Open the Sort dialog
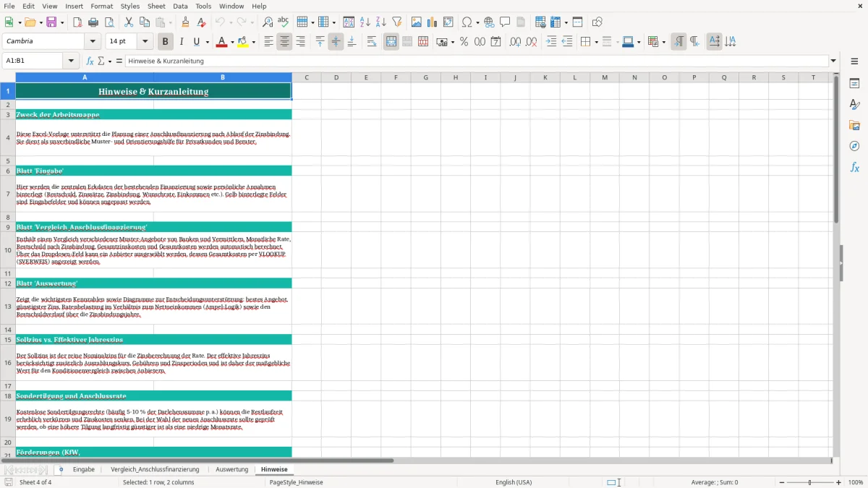Screen dimensions: 868x488 click(349, 22)
